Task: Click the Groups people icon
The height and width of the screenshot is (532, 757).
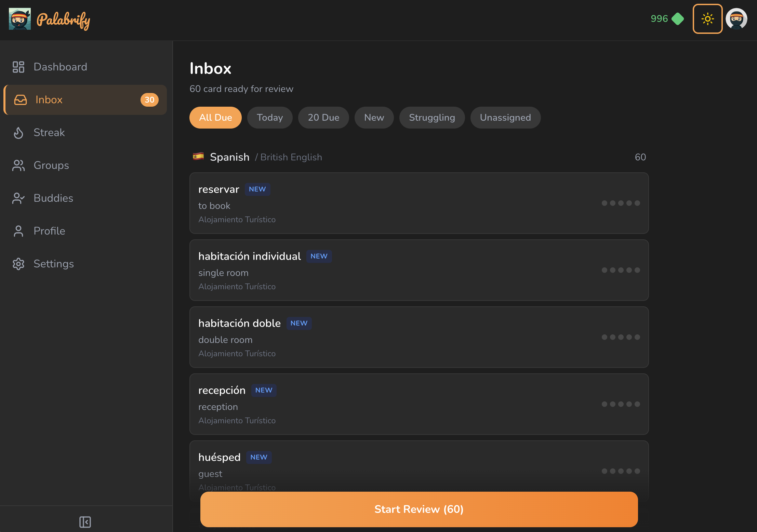Action: (x=18, y=165)
